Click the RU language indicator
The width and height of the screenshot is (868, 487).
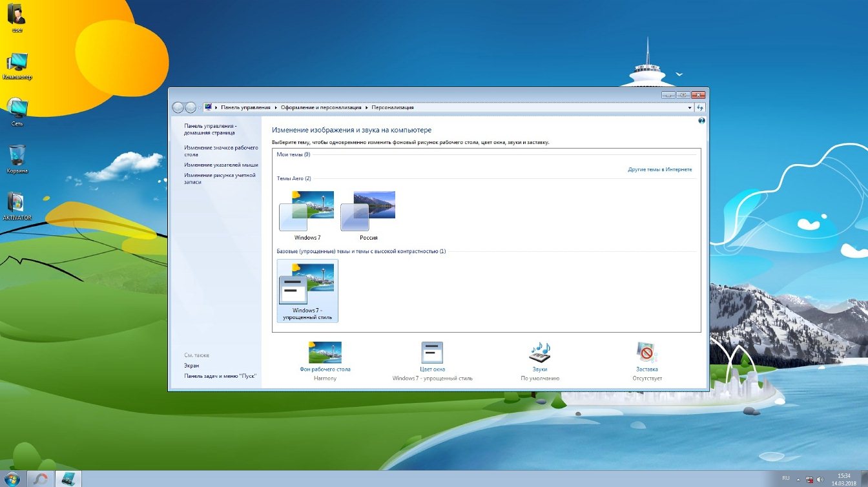point(786,478)
